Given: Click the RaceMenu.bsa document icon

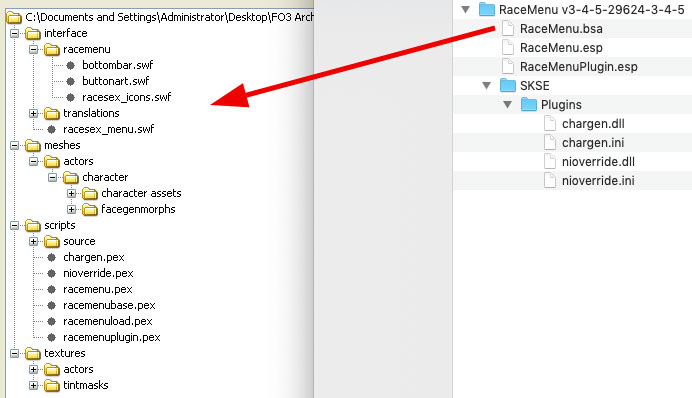Looking at the screenshot, I should click(x=508, y=29).
